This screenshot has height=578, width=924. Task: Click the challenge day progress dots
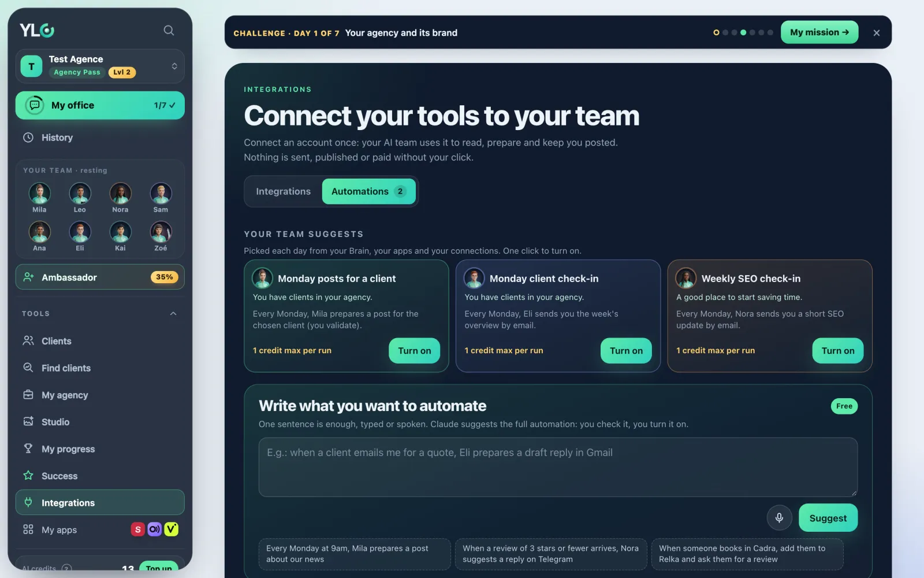(x=743, y=32)
